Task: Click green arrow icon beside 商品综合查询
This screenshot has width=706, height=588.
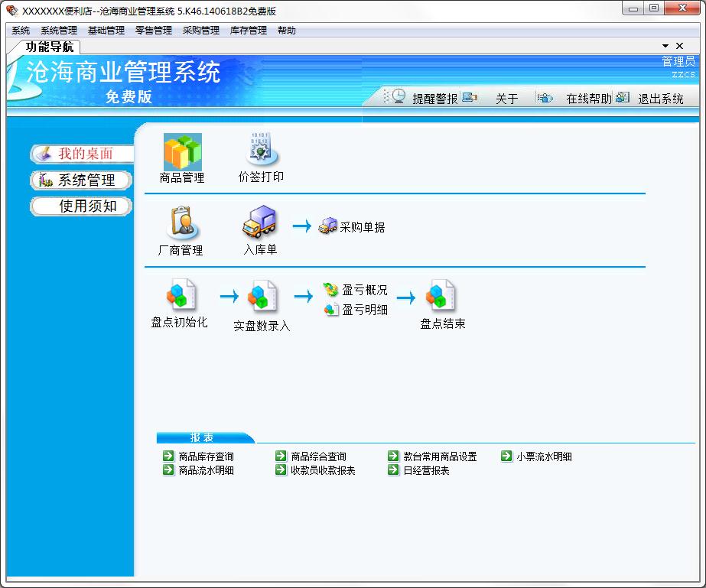Action: [x=281, y=456]
